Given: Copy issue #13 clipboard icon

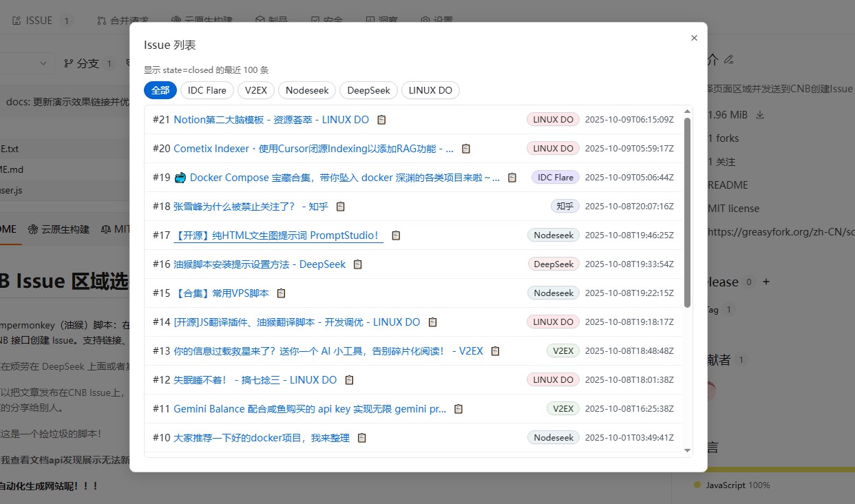Looking at the screenshot, I should pyautogui.click(x=495, y=351).
